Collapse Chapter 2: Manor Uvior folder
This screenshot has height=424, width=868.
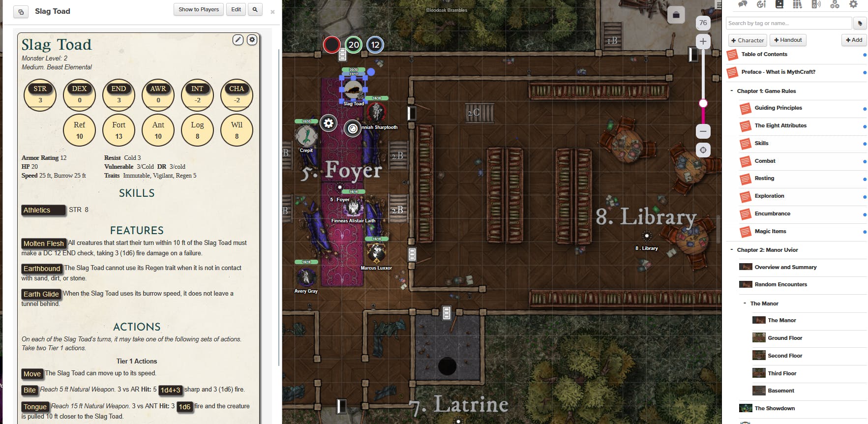732,250
